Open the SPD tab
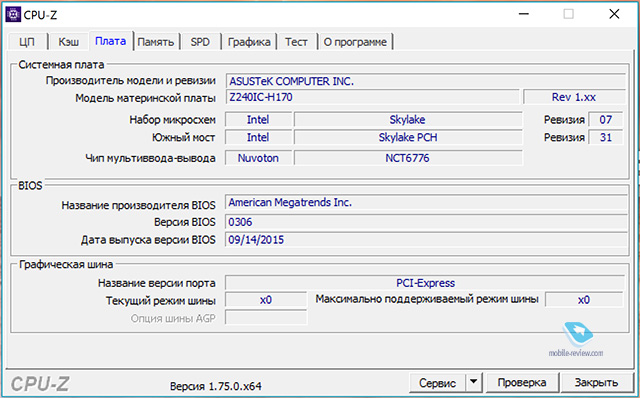The image size is (640, 398). [200, 42]
